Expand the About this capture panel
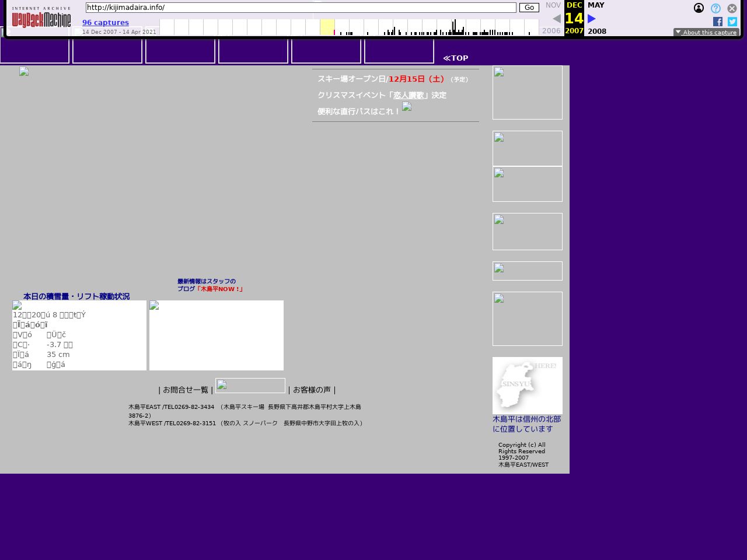Screen dimensions: 747x560 706,32
